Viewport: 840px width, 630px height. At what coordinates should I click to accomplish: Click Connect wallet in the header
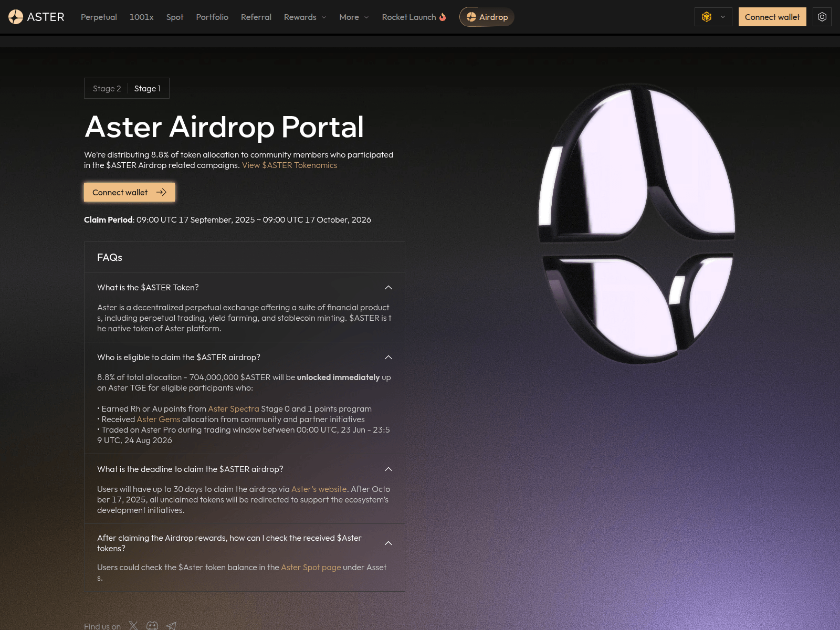pos(772,17)
